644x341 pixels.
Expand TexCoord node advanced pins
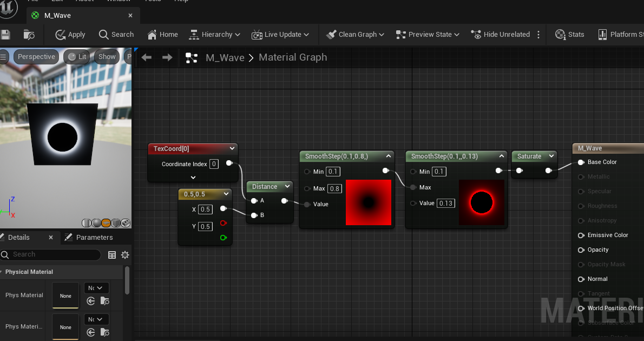(x=193, y=178)
